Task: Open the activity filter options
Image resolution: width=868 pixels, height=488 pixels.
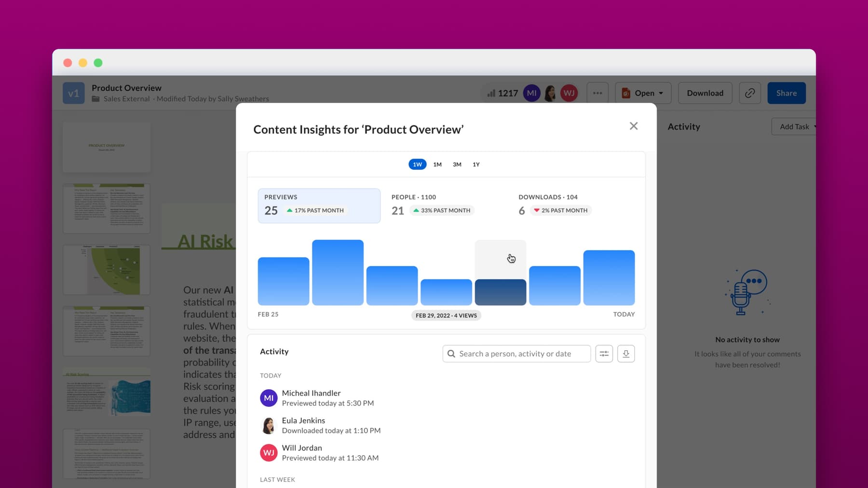Action: point(604,353)
